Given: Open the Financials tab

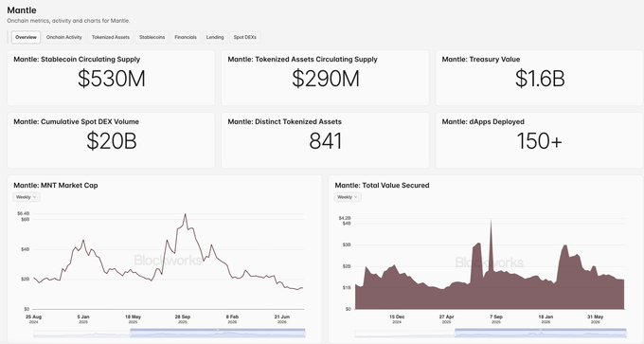Looking at the screenshot, I should 186,37.
